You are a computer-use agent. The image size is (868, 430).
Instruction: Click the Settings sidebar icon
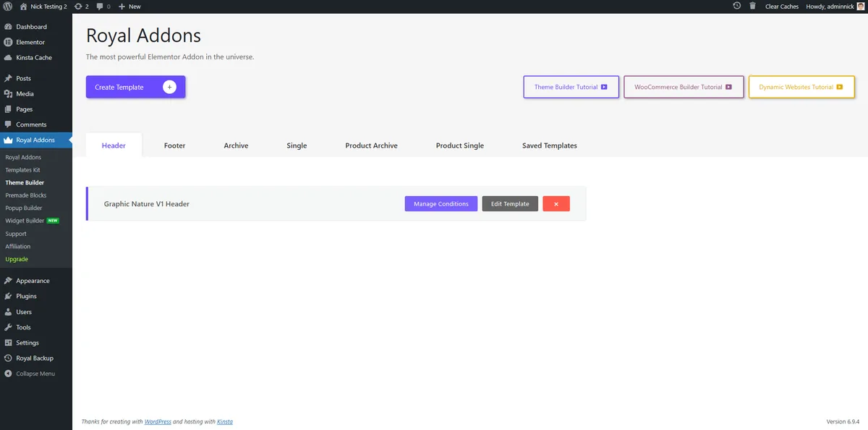tap(8, 343)
